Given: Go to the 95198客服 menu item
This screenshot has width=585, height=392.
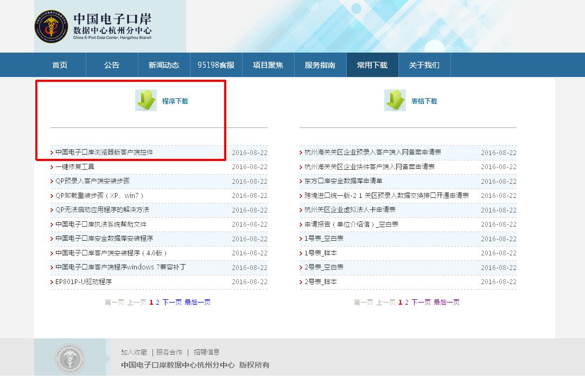Looking at the screenshot, I should pos(216,65).
